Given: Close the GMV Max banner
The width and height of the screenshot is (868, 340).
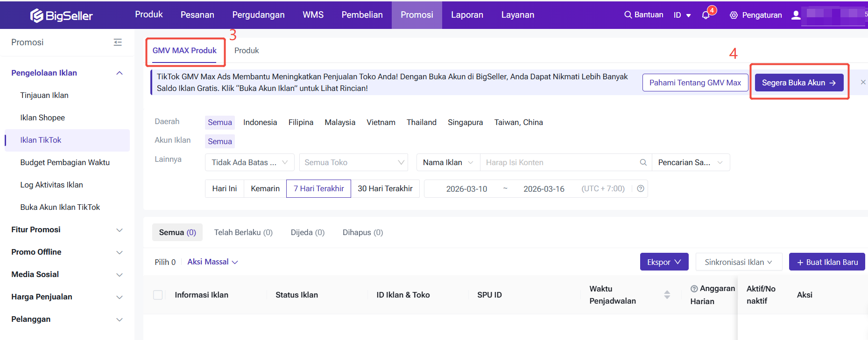Looking at the screenshot, I should pyautogui.click(x=863, y=82).
